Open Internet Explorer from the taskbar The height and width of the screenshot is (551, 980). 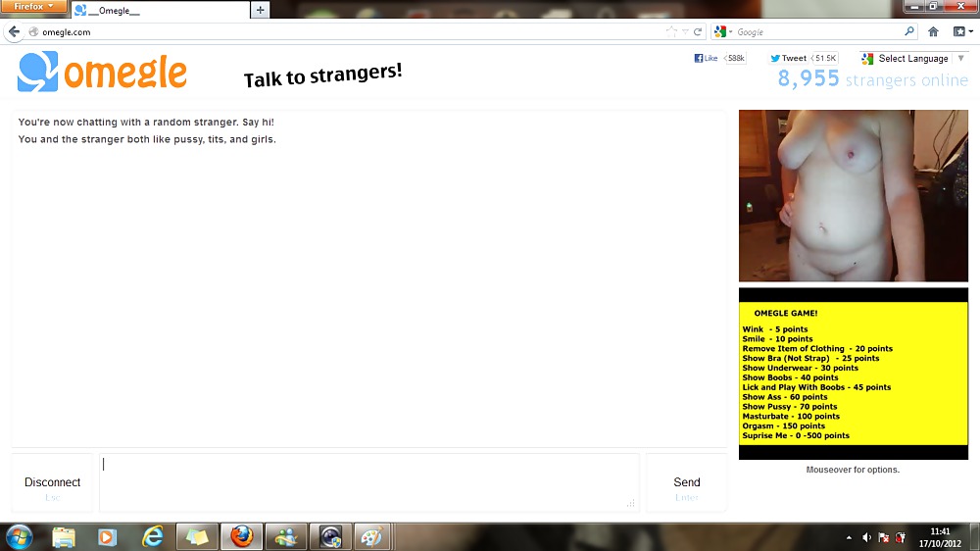coord(153,536)
